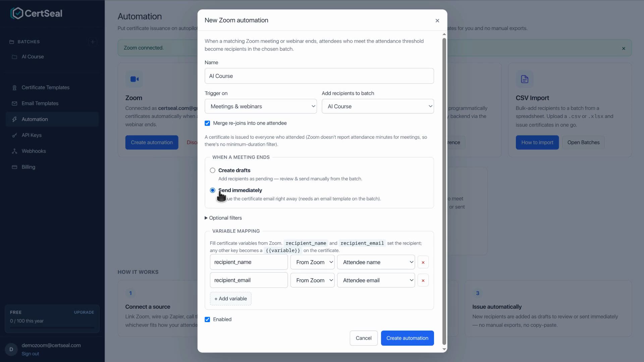Remove the recipient_name mapping row
Screen dimensions: 644x362
[x=423, y=262]
